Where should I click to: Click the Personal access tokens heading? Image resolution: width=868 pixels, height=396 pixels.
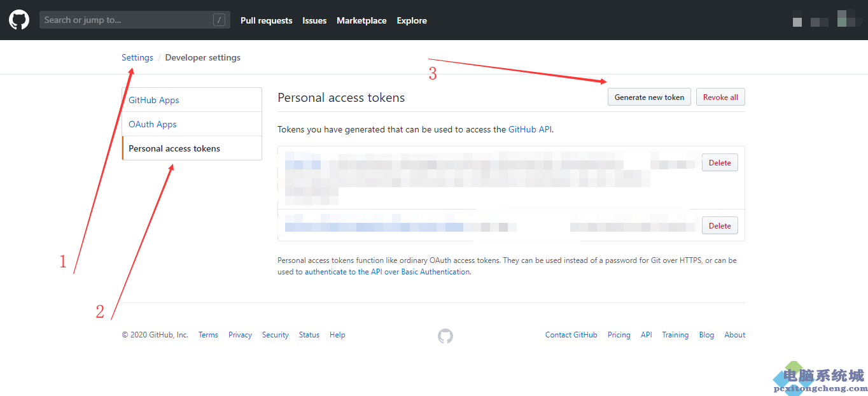coord(341,97)
